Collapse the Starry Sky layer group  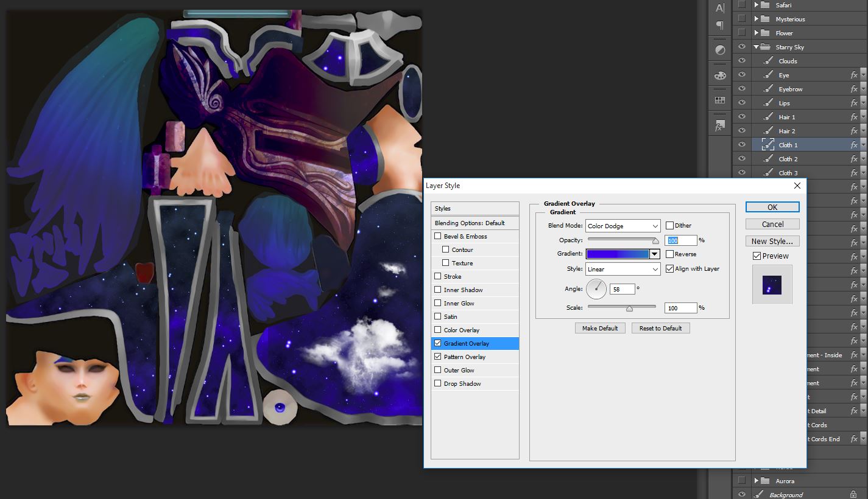(x=757, y=47)
